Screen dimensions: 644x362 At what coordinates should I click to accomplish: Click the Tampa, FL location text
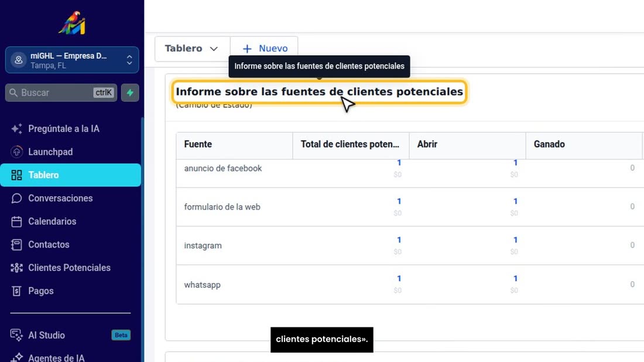(x=48, y=66)
